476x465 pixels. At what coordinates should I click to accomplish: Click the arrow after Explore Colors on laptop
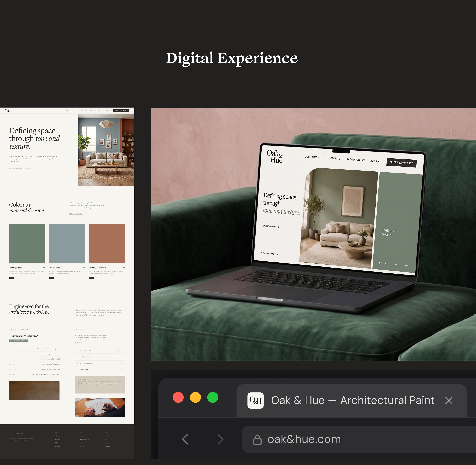[278, 227]
